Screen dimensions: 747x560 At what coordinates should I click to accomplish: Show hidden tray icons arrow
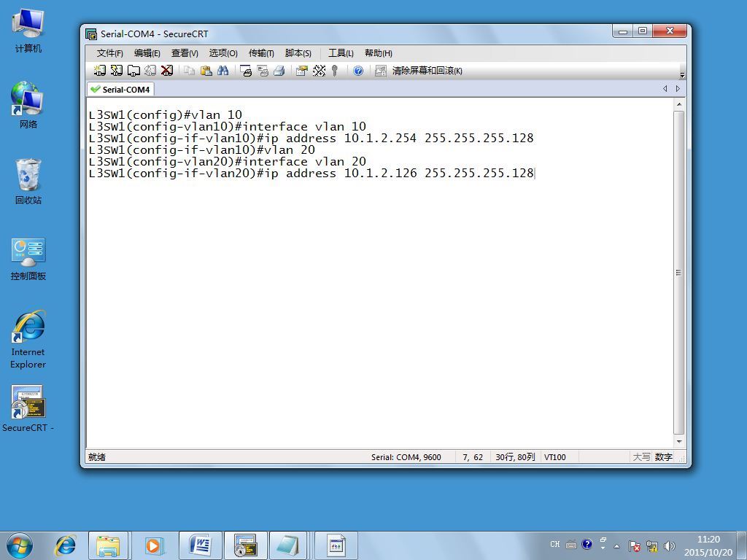[617, 545]
